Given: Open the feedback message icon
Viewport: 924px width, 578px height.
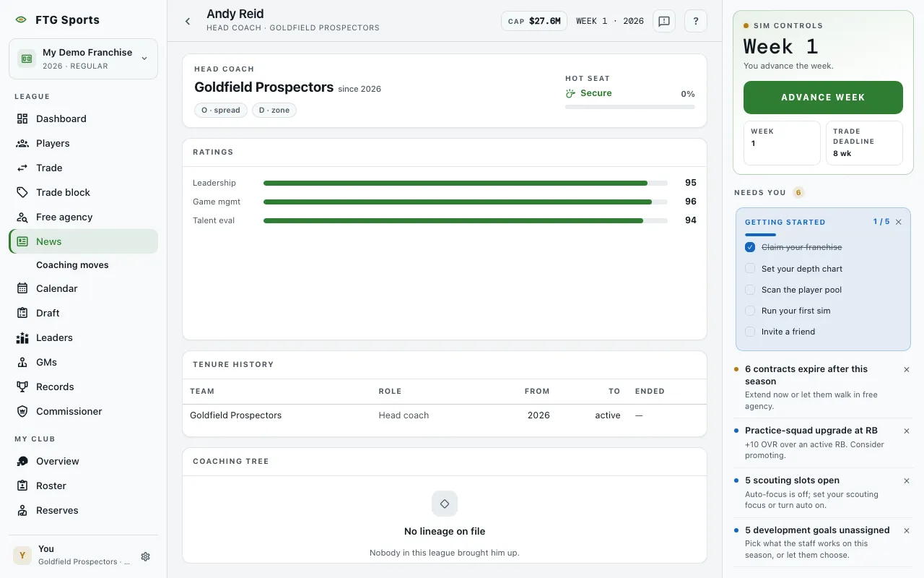Looking at the screenshot, I should [x=664, y=21].
